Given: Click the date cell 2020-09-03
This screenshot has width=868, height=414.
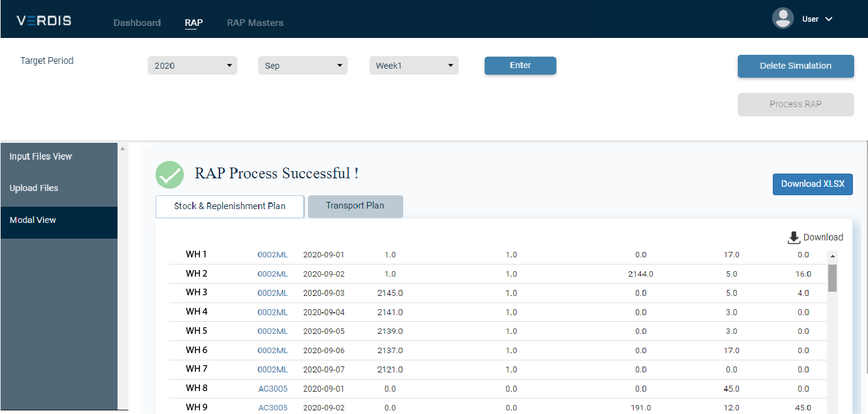Looking at the screenshot, I should point(324,293).
